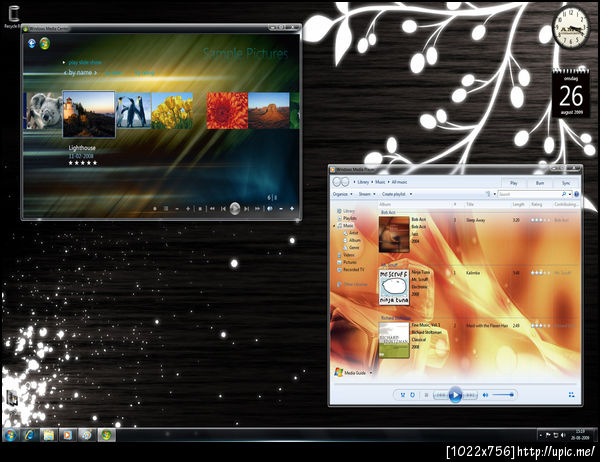Click Create playlist button
This screenshot has height=462, width=600.
coord(394,194)
